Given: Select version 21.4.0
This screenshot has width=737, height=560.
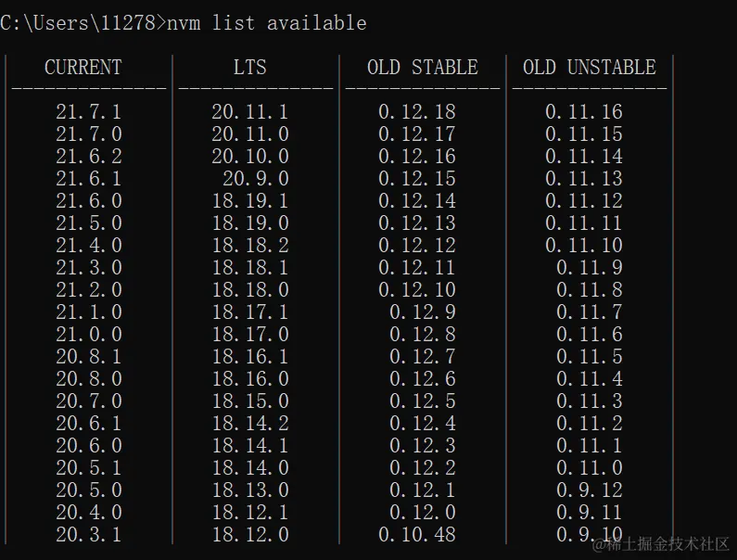Looking at the screenshot, I should pyautogui.click(x=89, y=245).
